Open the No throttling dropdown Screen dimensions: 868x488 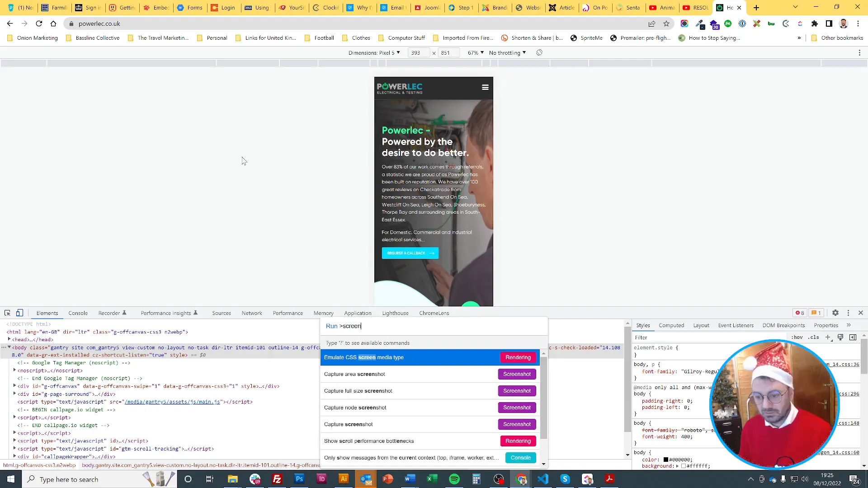507,53
